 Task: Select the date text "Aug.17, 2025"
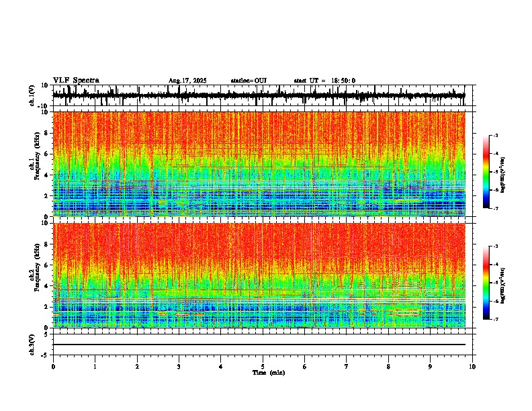pos(187,81)
